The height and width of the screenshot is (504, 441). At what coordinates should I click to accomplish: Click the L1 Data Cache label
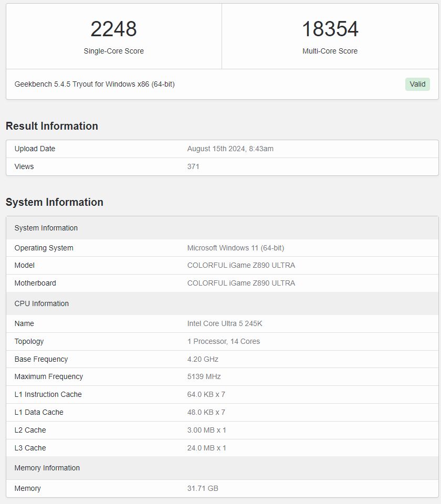[39, 413]
